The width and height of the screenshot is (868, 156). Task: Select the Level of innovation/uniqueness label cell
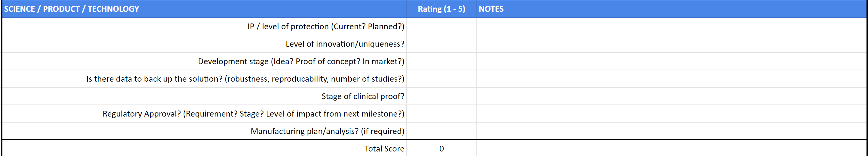344,44
